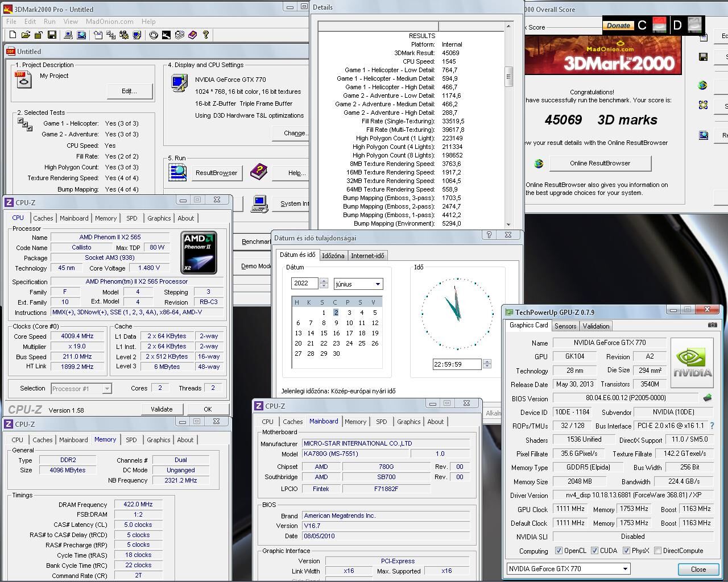Click the globe icon beside Online ResultBrowser
The height and width of the screenshot is (582, 728).
point(539,164)
